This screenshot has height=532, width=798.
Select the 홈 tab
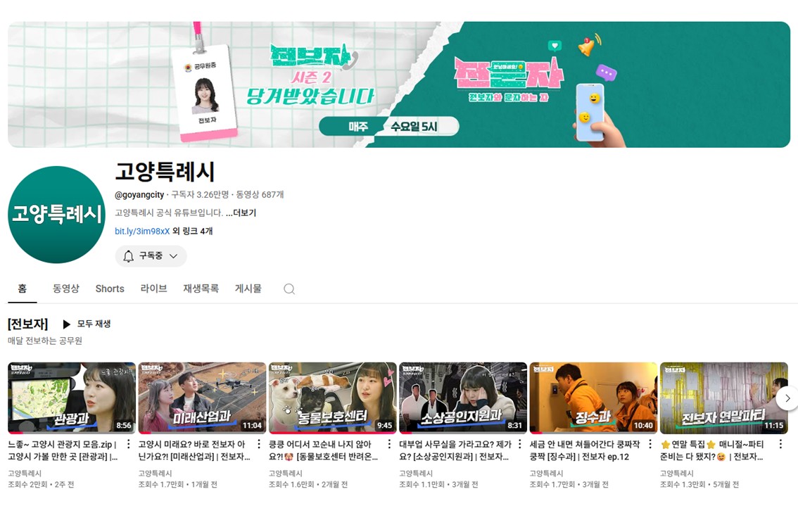(x=22, y=289)
